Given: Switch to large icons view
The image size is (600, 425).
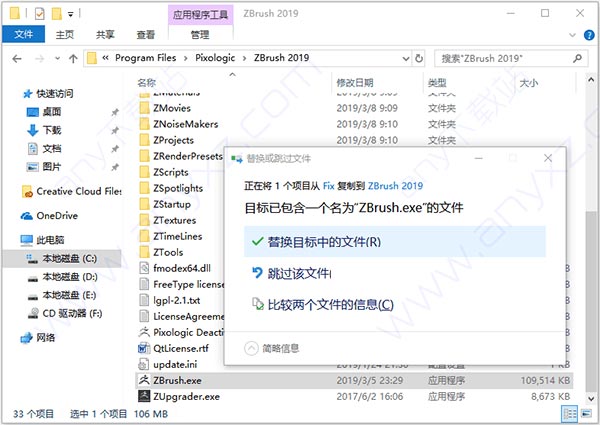Looking at the screenshot, I should pos(586,414).
